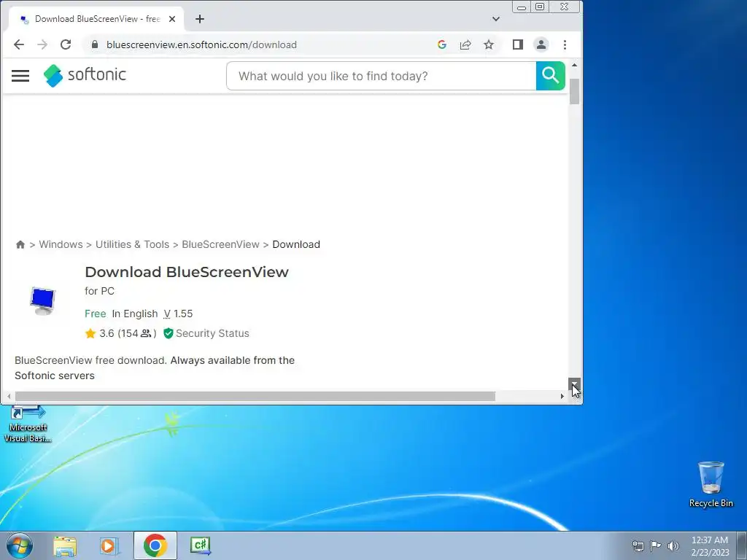Viewport: 747px width, 560px height.
Task: Click the volume speaker tray icon
Action: [673, 546]
